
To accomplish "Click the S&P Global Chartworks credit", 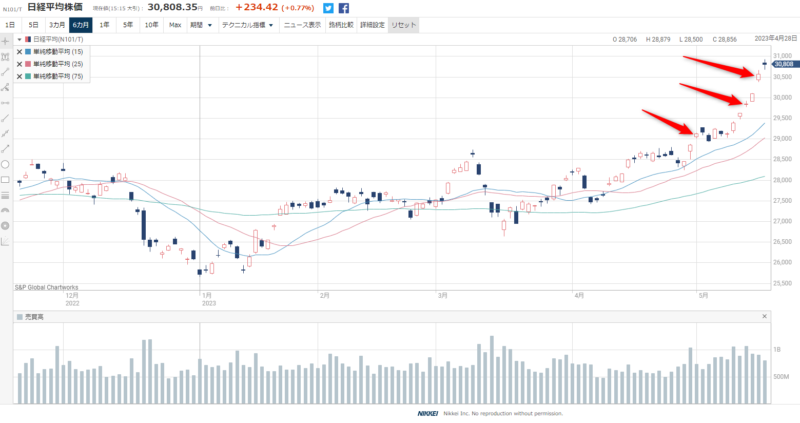I will click(46, 287).
